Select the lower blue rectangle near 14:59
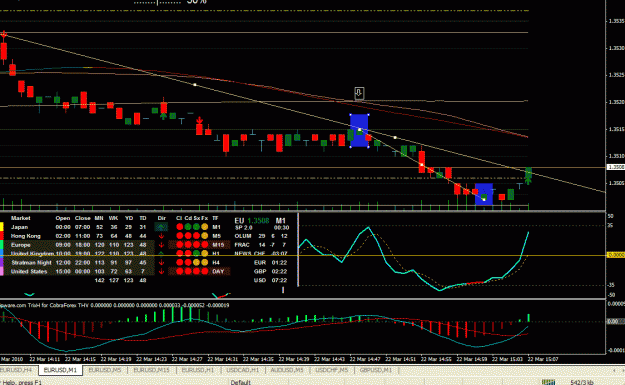Screen dimensions: 625x385 [x=484, y=194]
